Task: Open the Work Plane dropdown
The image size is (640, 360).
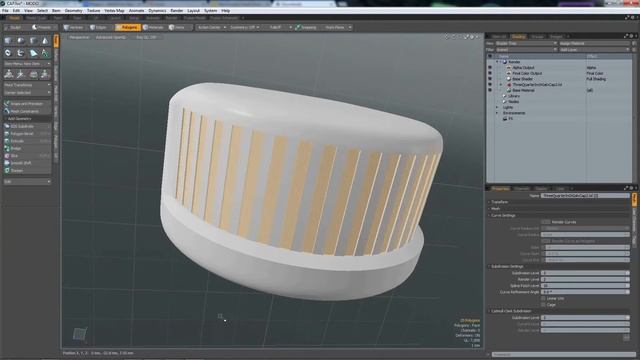Action: 337,27
